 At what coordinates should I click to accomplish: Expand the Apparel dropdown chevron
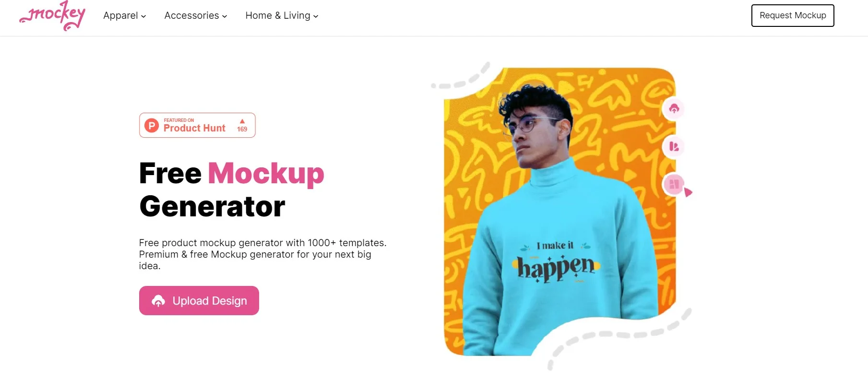pyautogui.click(x=143, y=16)
